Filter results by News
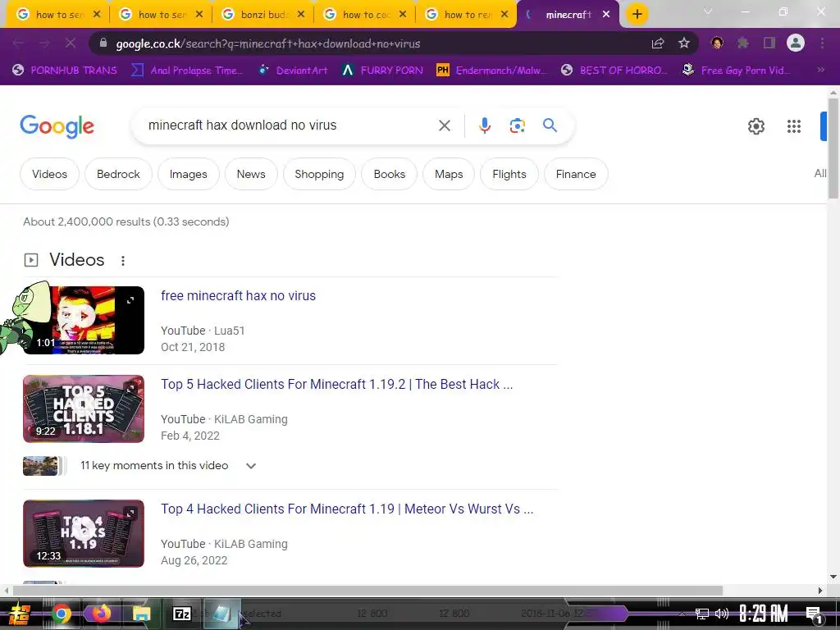Screen dimensions: 840x630 [251, 174]
